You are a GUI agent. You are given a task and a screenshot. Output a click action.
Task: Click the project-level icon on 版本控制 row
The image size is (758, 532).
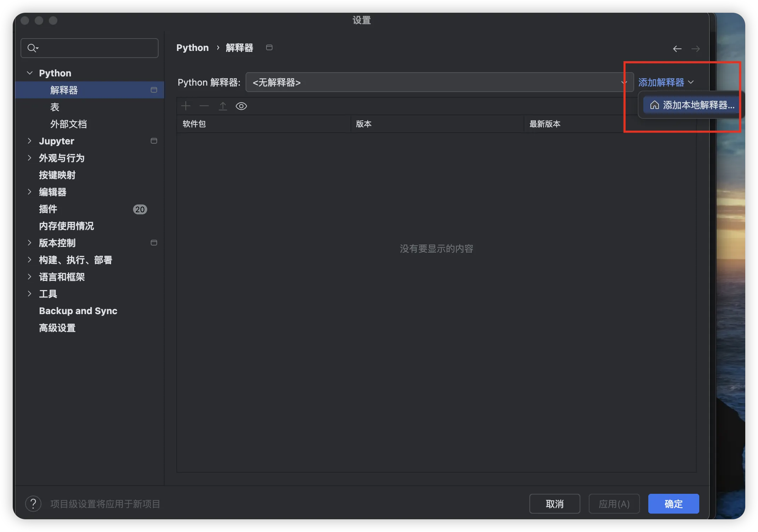click(x=154, y=243)
